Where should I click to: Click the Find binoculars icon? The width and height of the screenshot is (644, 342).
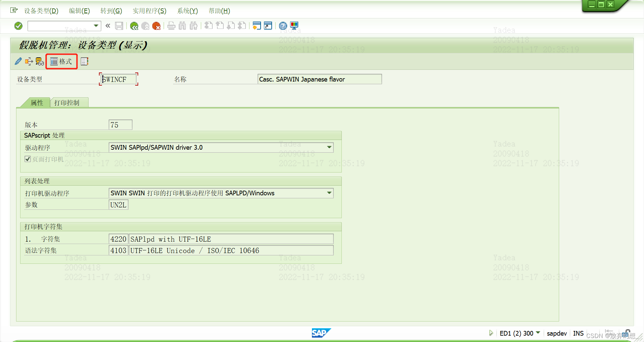click(x=182, y=26)
